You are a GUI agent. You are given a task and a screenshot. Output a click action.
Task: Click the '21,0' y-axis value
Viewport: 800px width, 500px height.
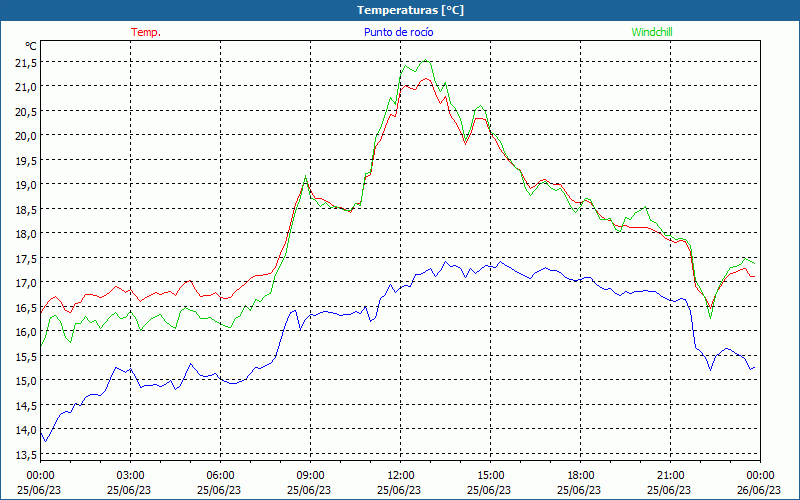point(27,87)
